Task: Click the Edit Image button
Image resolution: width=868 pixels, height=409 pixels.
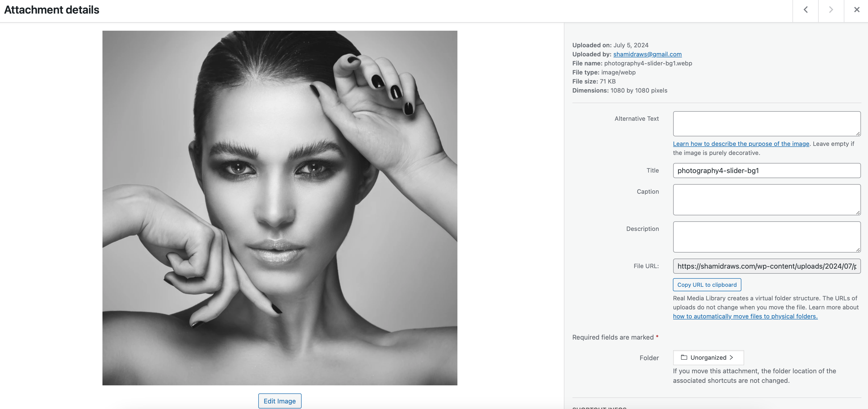Action: [279, 401]
